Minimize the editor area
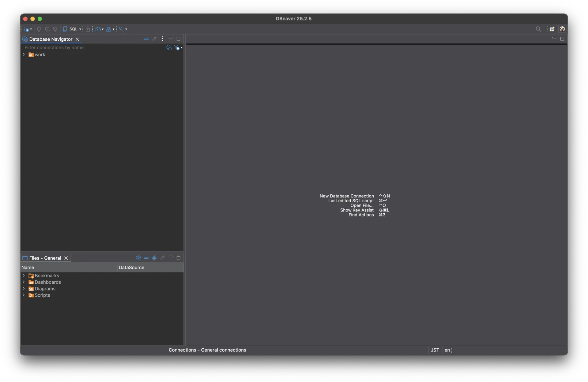 pos(554,38)
